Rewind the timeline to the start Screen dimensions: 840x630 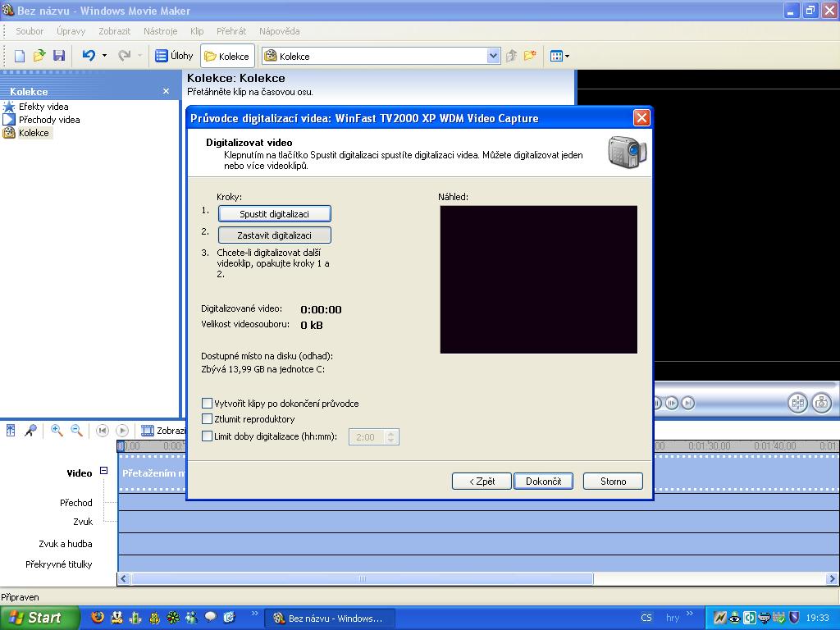(103, 430)
